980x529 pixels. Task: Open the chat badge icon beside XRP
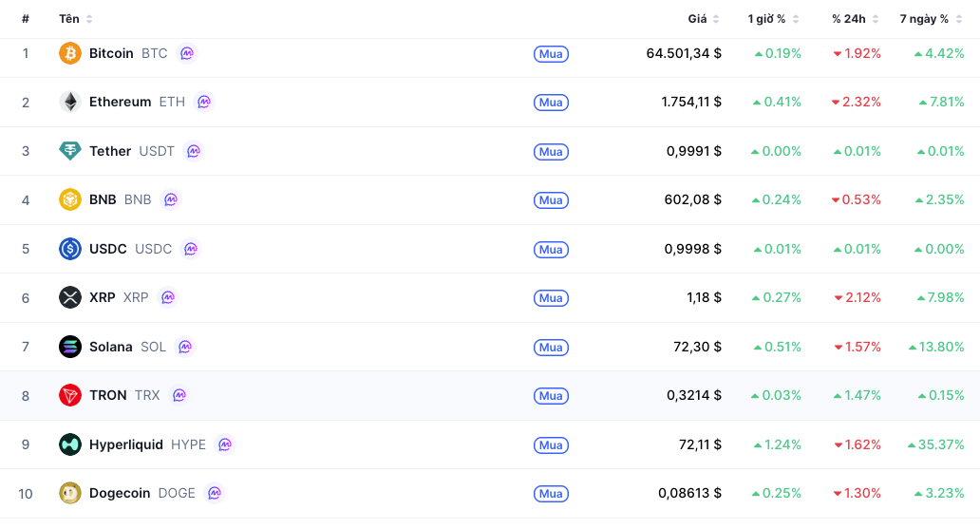[167, 297]
